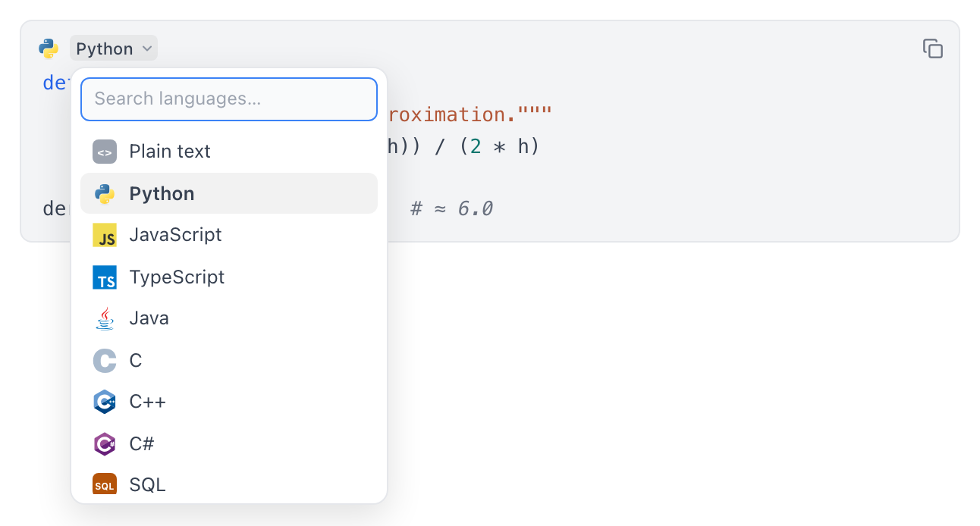Click the code text '(2 * h)'

pos(498,146)
